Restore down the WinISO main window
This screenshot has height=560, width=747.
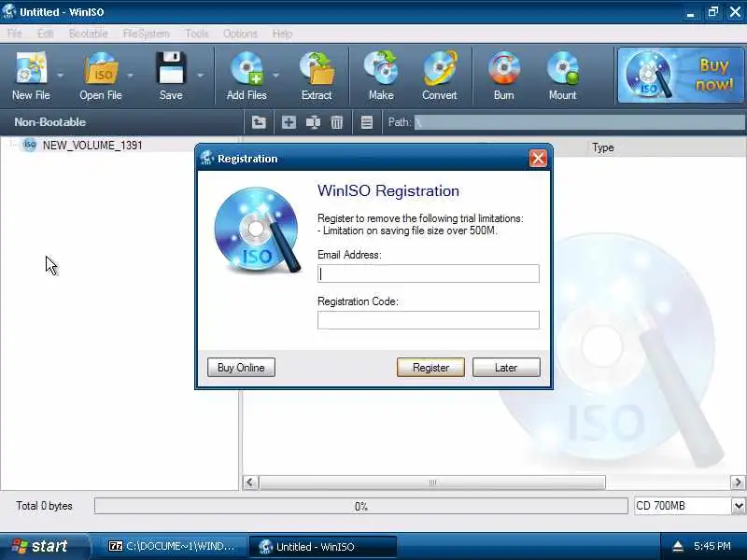713,12
